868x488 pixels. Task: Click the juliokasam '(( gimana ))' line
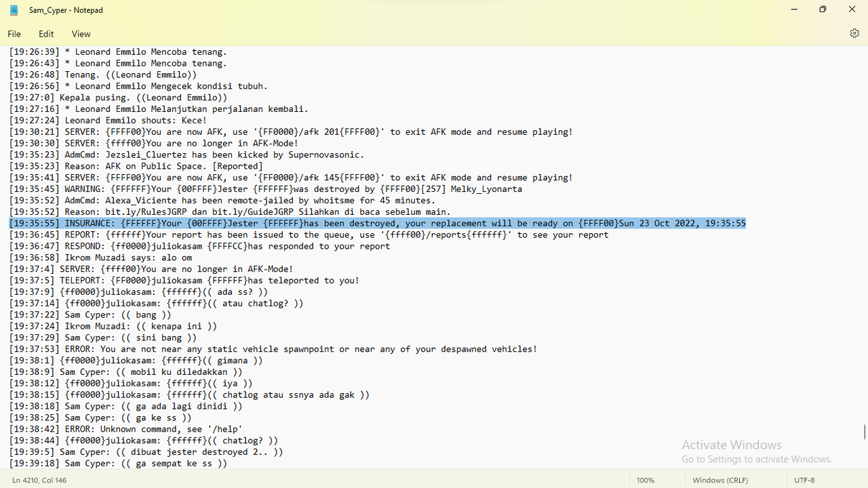point(136,361)
